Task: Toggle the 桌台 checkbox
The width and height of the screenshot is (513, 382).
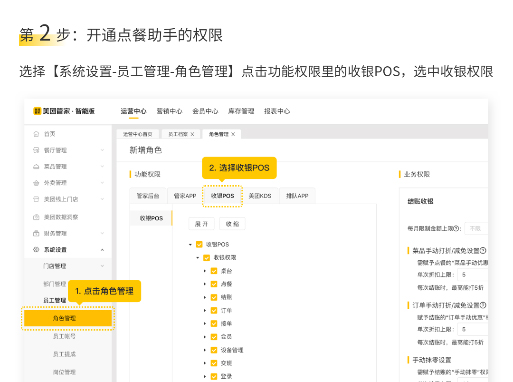Action: [214, 271]
